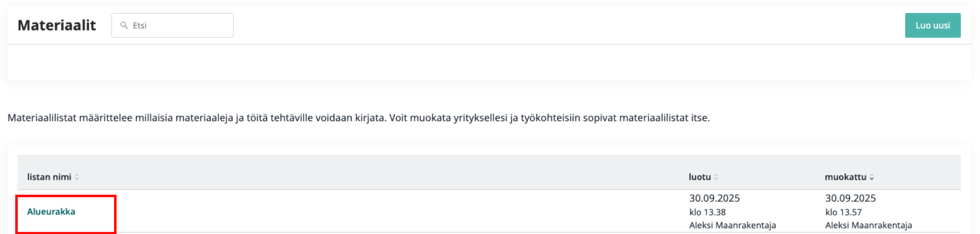Screen dimensions: 980x234
Task: Sort by the luotu column header
Action: 700,177
